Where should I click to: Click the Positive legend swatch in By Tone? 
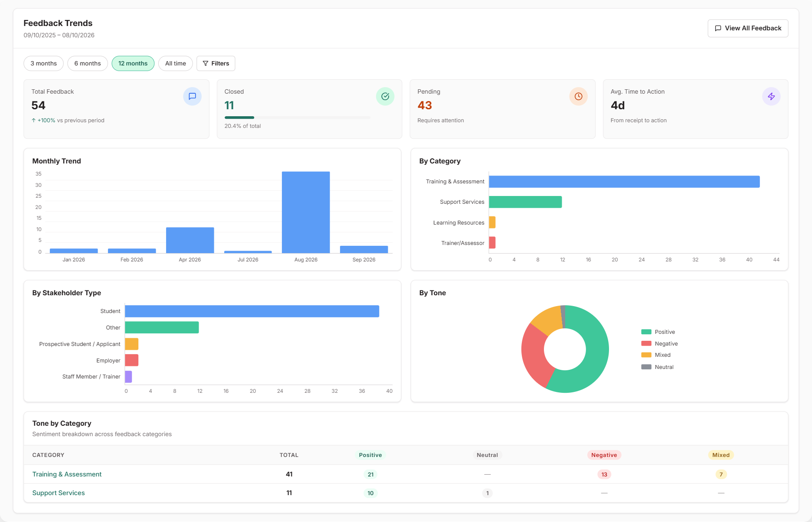(x=646, y=332)
